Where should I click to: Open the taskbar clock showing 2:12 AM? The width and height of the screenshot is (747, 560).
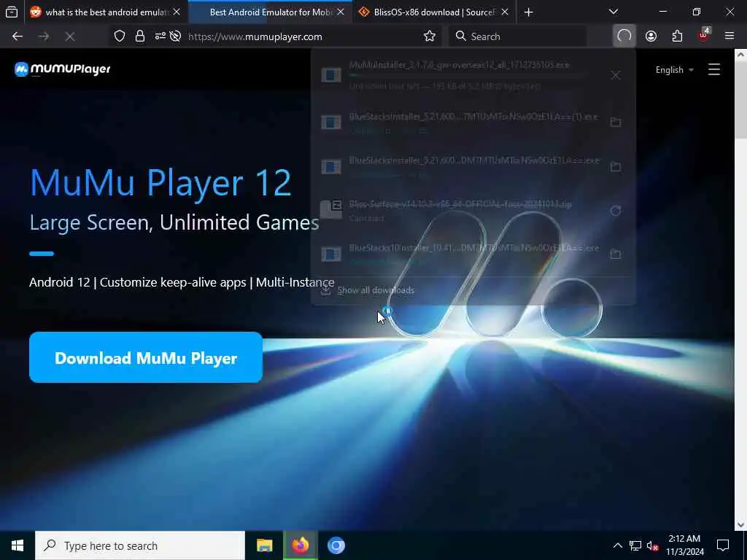coord(684,545)
